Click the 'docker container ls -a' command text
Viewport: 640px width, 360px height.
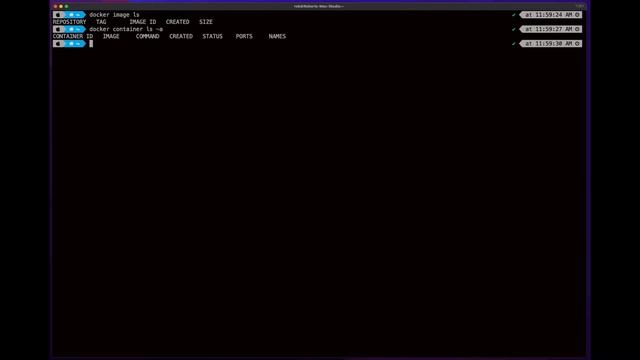[x=126, y=29]
